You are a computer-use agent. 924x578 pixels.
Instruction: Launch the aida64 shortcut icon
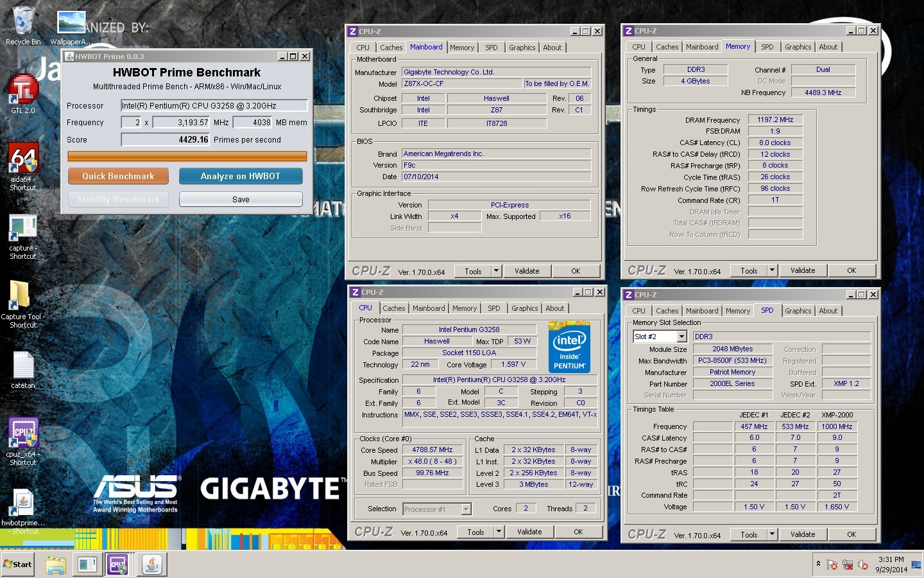click(x=23, y=159)
